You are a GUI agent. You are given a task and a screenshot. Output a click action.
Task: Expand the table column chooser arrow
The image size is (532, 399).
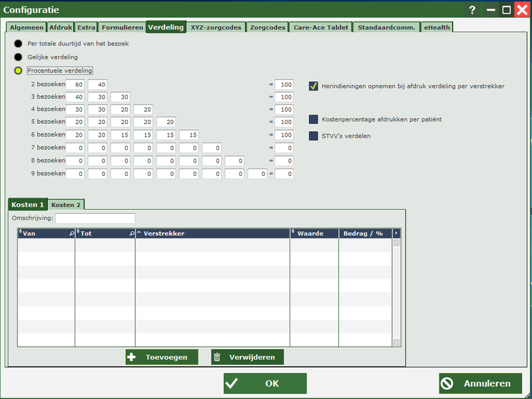click(396, 233)
